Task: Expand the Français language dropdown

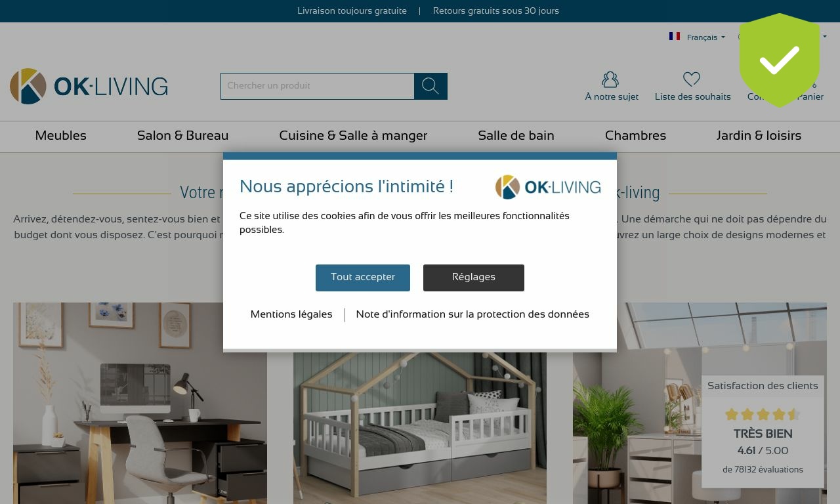Action: [x=705, y=37]
